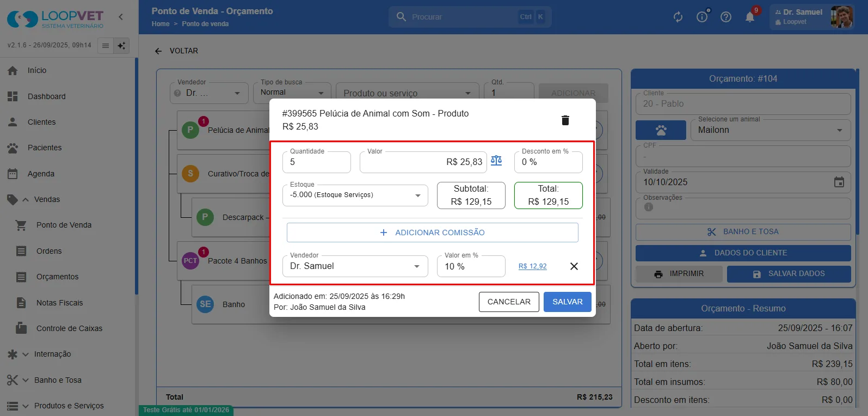Open the notifications bell
Screen dimensions: 868x416
tap(750, 17)
